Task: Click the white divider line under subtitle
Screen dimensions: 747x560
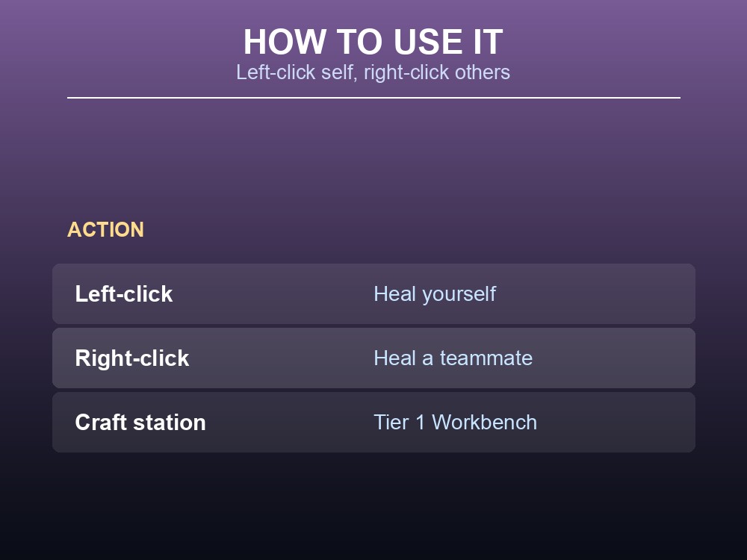Action: coord(373,98)
